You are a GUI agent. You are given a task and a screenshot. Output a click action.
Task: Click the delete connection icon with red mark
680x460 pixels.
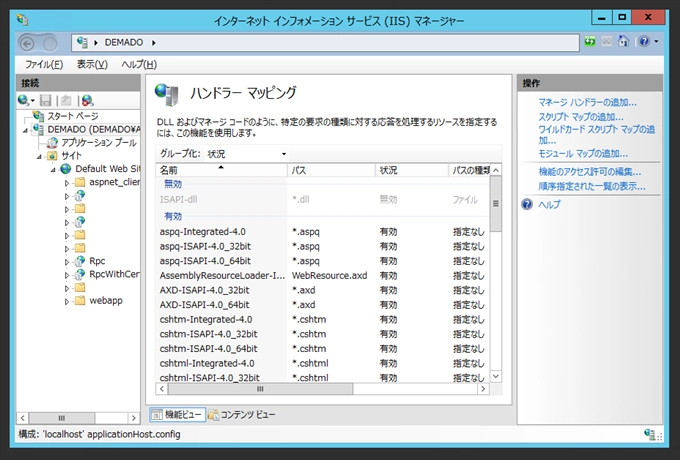pyautogui.click(x=87, y=101)
